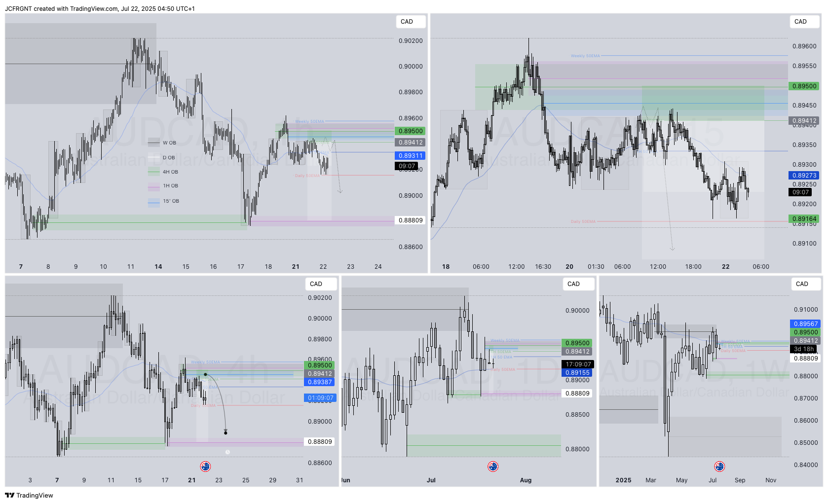Click the 3d 18h countdown label
This screenshot has width=828, height=504.
[x=803, y=349]
